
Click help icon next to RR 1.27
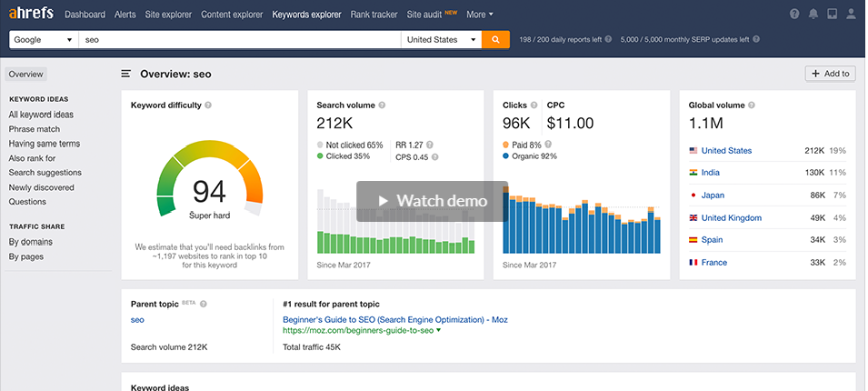[x=430, y=145]
